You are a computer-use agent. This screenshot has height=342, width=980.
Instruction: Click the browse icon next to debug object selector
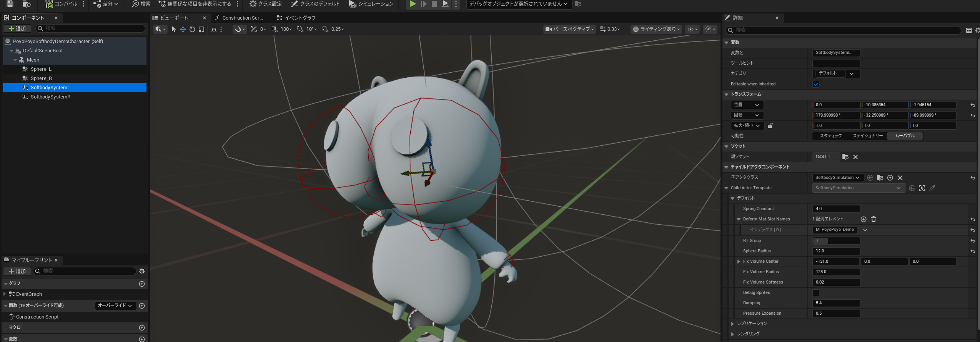[578, 4]
